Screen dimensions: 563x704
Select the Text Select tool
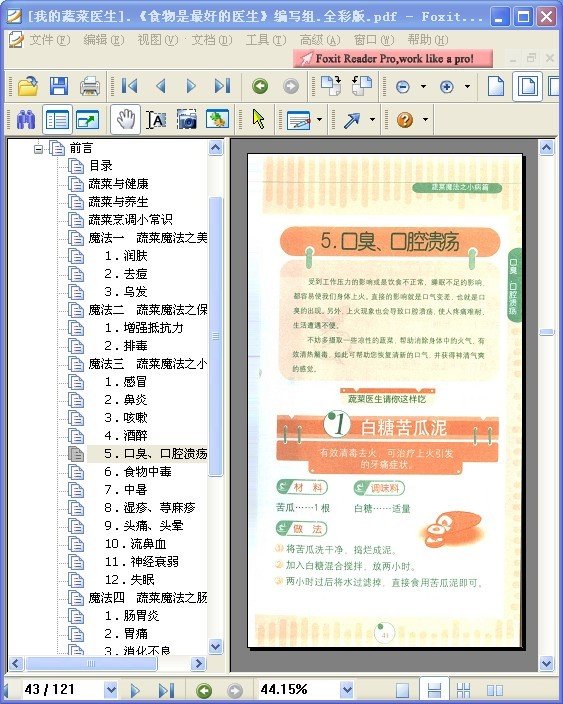[156, 119]
